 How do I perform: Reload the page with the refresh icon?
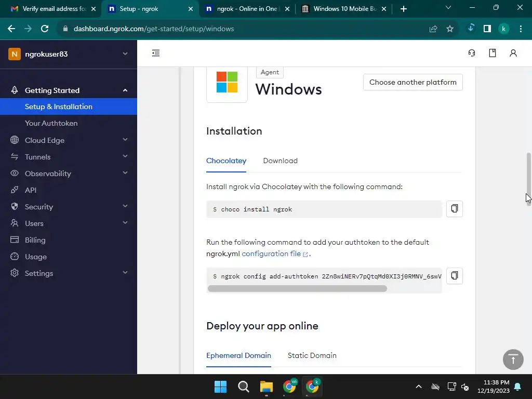pyautogui.click(x=45, y=29)
